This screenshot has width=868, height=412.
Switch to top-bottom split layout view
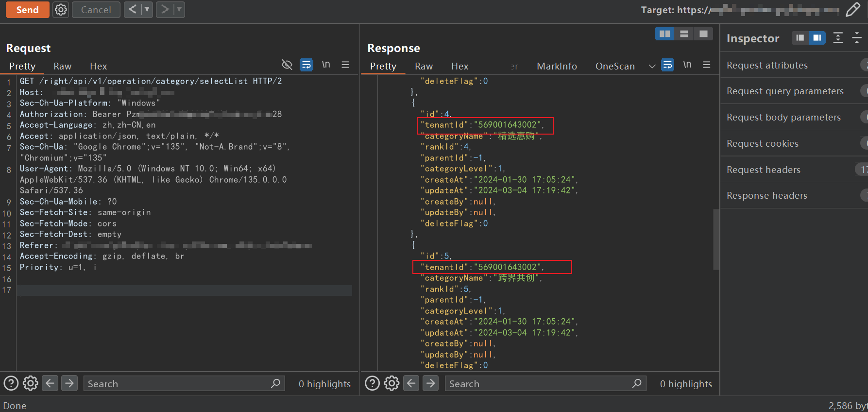click(684, 34)
